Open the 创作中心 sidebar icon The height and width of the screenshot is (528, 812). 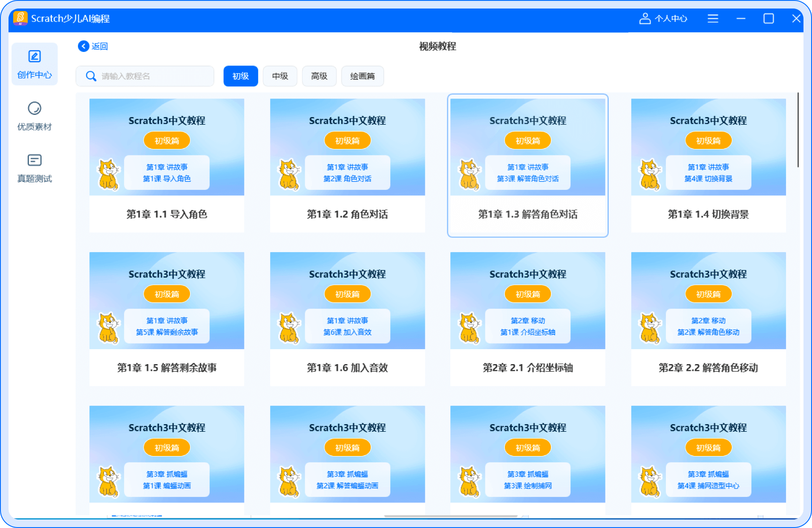35,57
